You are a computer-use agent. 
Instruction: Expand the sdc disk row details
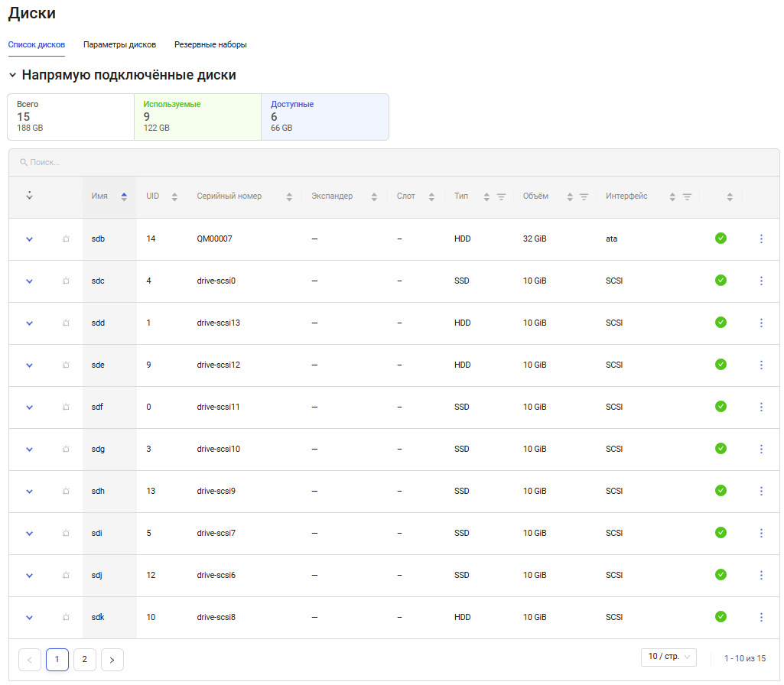pos(30,281)
